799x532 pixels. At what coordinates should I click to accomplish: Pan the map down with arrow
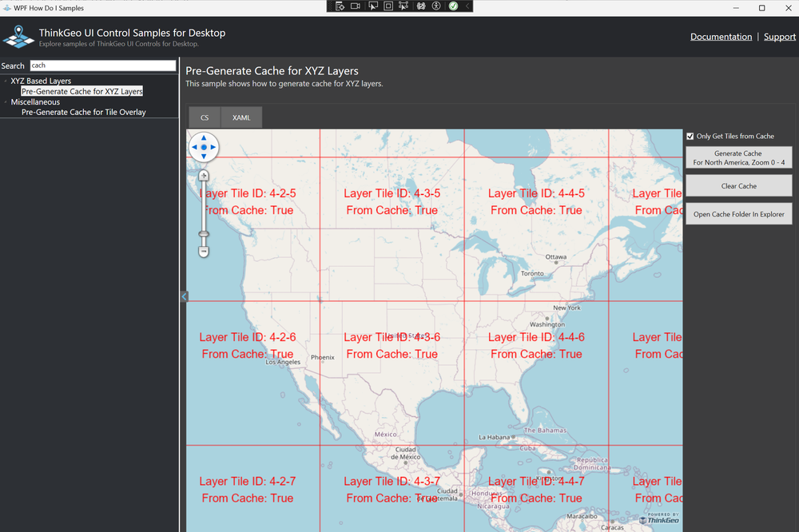[x=204, y=157]
